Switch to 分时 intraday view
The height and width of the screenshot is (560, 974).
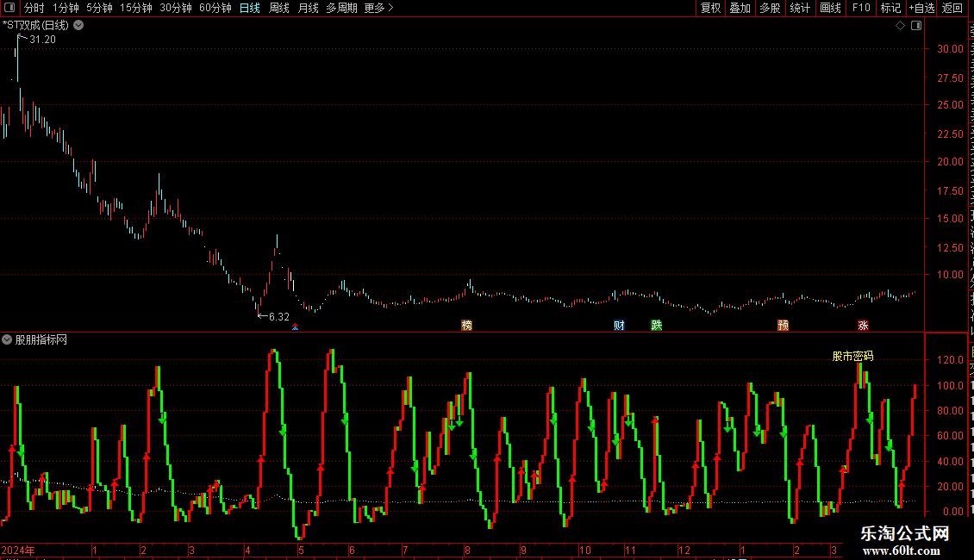[34, 8]
